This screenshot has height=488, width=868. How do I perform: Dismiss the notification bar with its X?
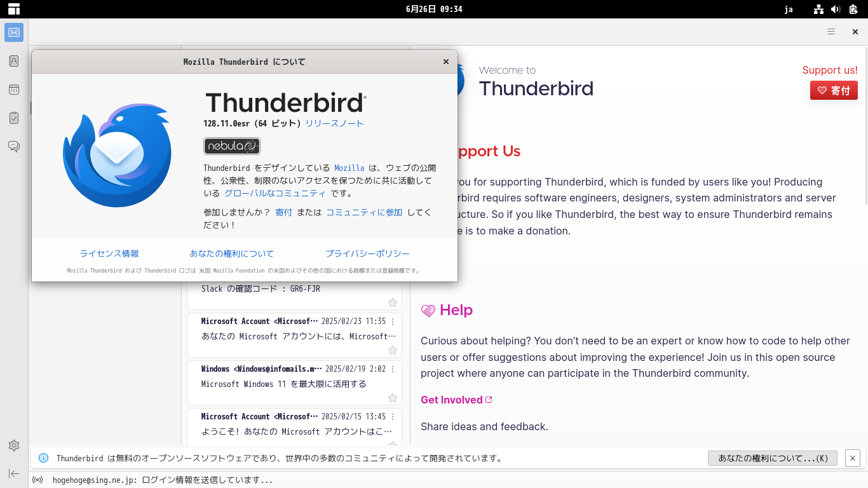tap(853, 458)
